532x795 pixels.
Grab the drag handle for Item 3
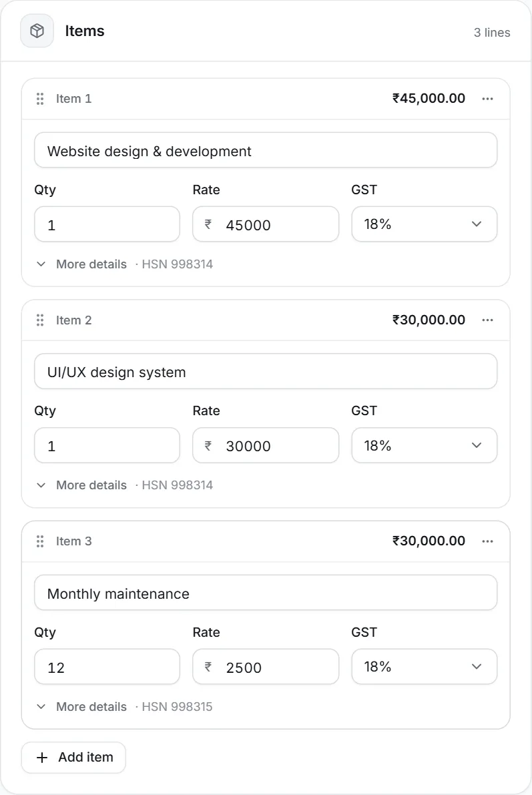40,541
